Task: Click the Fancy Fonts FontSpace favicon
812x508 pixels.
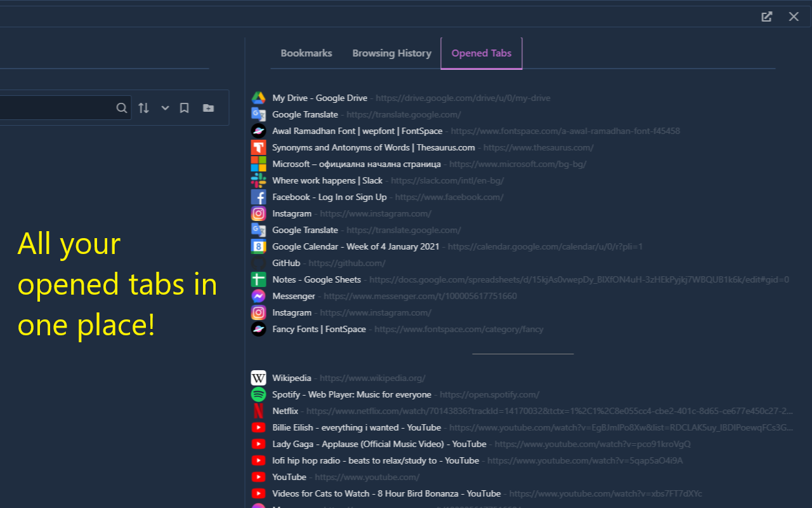Action: (258, 329)
